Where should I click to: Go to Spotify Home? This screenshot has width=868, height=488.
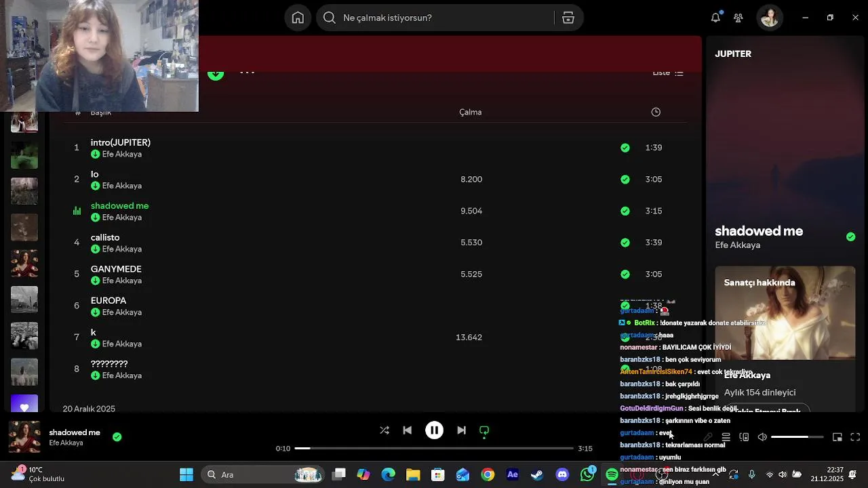pyautogui.click(x=298, y=18)
